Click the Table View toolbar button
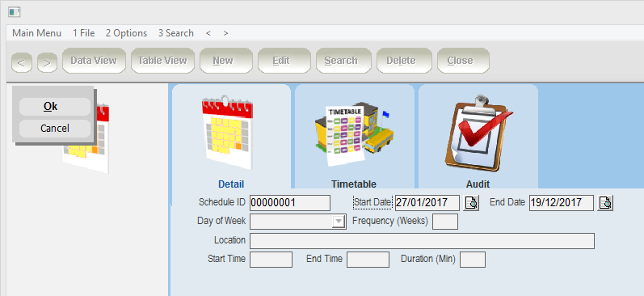The image size is (644, 296). [162, 61]
